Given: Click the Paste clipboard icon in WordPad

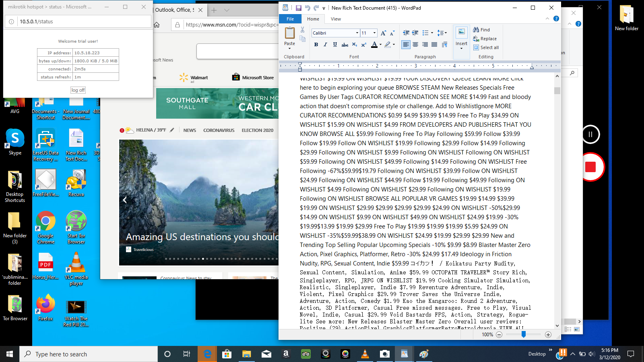Looking at the screenshot, I should pos(289,33).
